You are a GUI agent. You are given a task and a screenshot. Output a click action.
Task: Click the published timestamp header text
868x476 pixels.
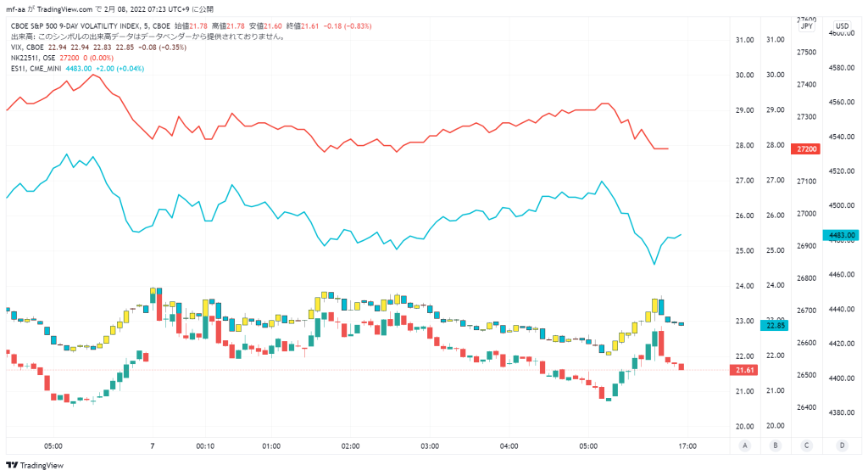(x=109, y=9)
